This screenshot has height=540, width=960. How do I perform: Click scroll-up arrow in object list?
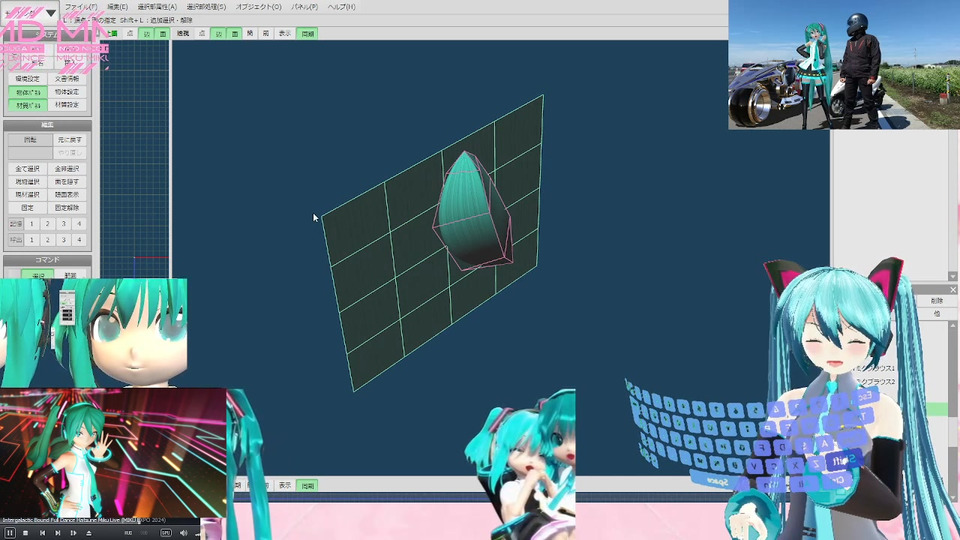(x=953, y=326)
